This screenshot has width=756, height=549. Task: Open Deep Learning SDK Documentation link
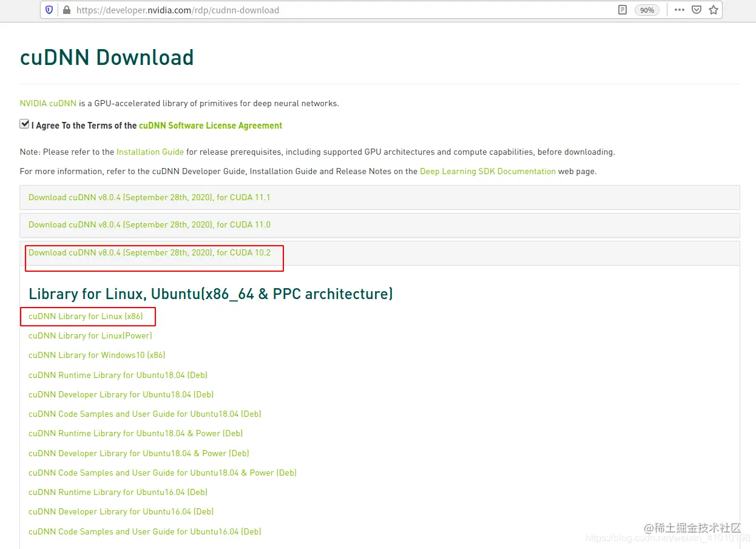pos(488,171)
